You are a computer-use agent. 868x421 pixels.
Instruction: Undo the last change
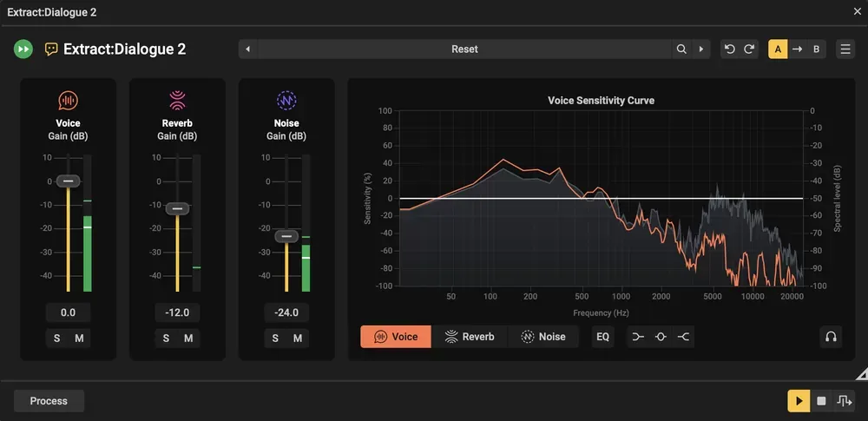(x=730, y=49)
